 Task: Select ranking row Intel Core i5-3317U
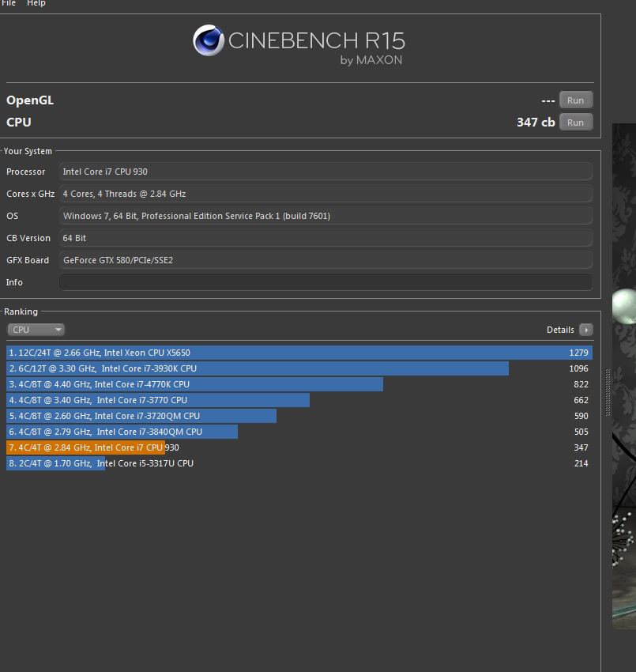(299, 464)
